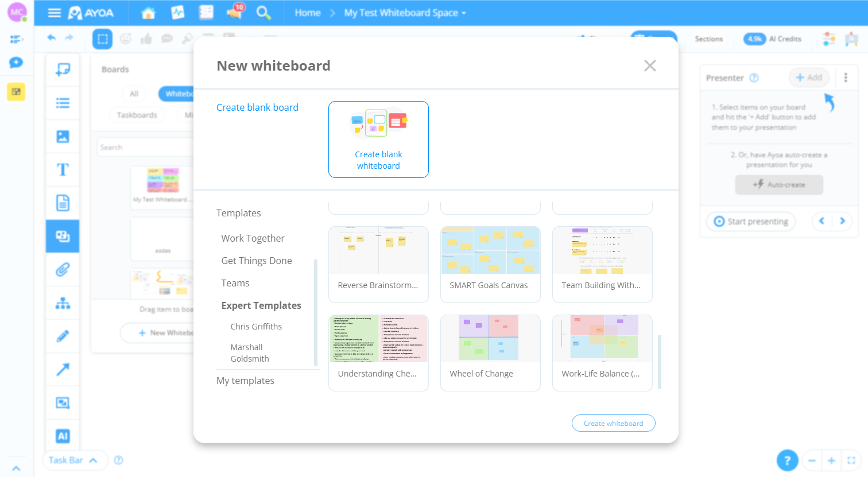Expand the bottom-left chevron up panel

(16, 468)
